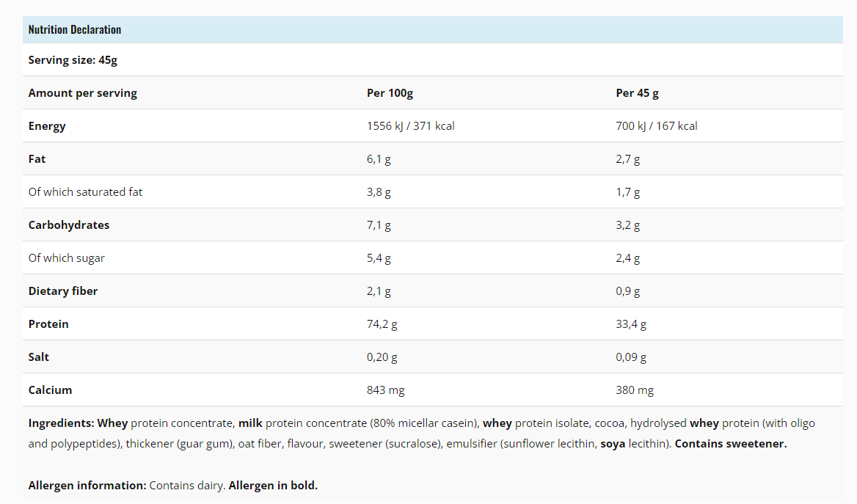Click the Fat row label
This screenshot has height=504, width=857.
pyautogui.click(x=37, y=159)
